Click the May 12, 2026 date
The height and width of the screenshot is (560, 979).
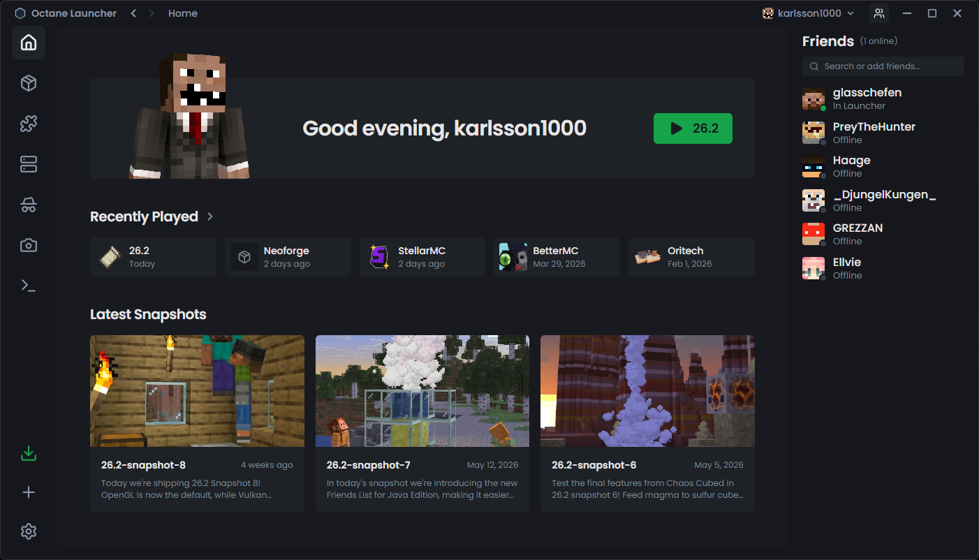pyautogui.click(x=493, y=465)
